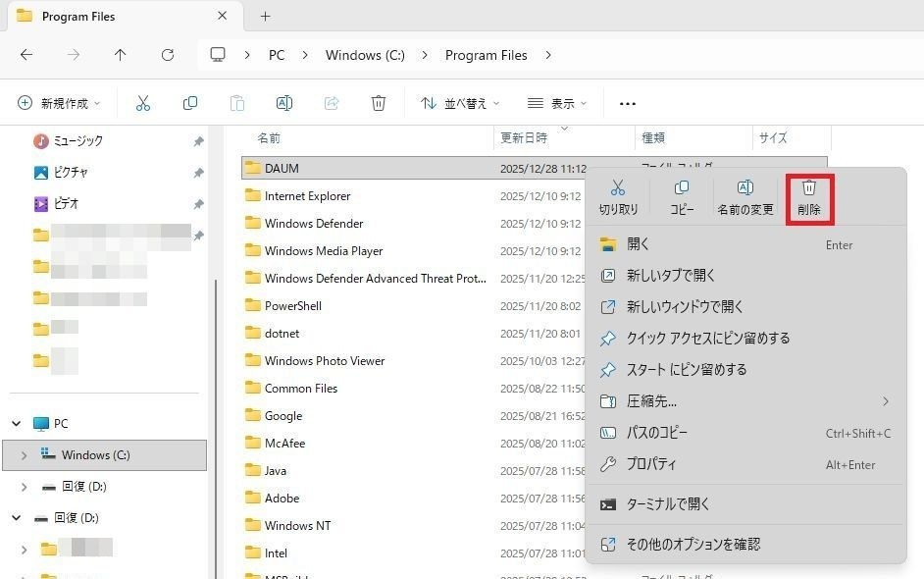This screenshot has width=924, height=579.
Task: Open the three-dot See more toolbar menu
Action: [628, 103]
